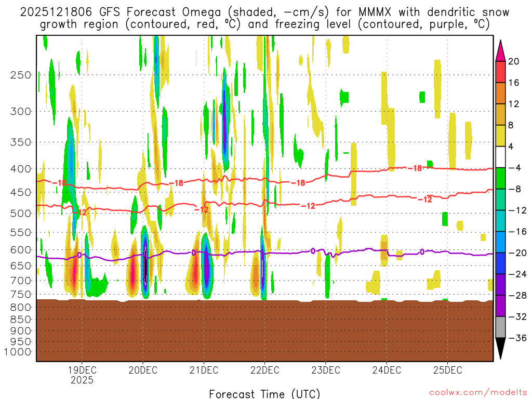Select the 25DEC time axis label

point(447,370)
